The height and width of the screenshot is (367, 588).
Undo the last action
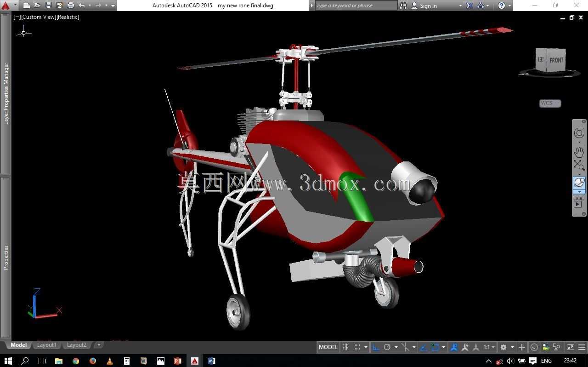[82, 6]
